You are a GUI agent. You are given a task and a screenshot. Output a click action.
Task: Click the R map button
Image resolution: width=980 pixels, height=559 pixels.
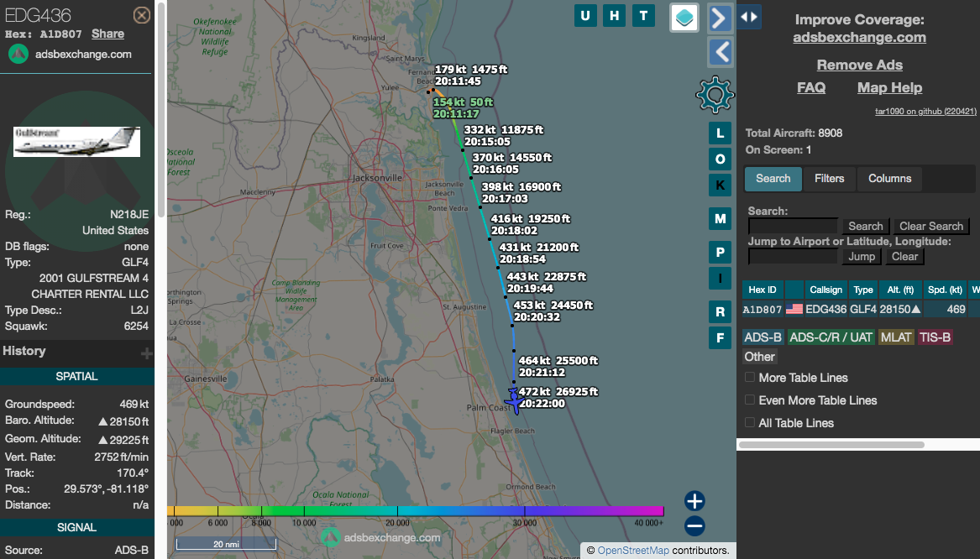[x=720, y=311]
